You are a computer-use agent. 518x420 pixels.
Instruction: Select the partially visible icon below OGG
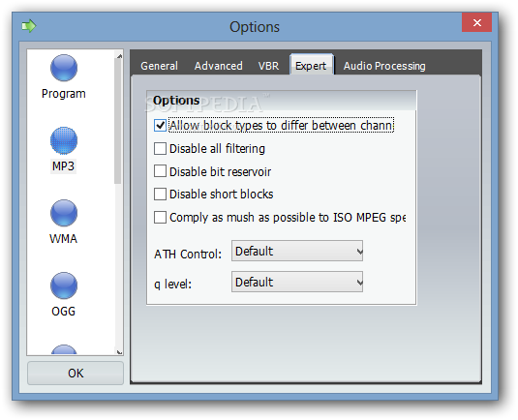(x=64, y=349)
